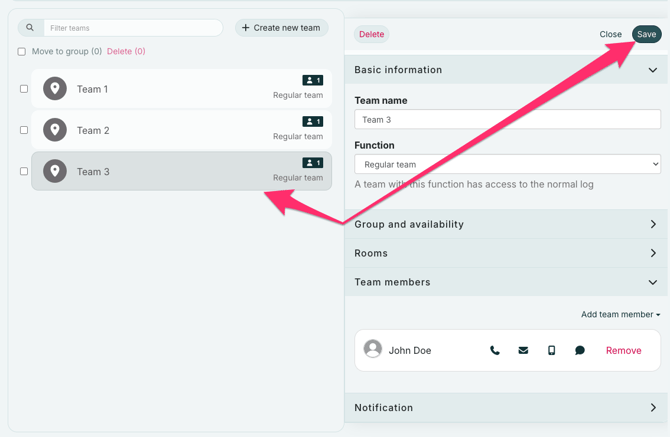This screenshot has height=437, width=670.
Task: Click Create new team button
Action: (x=281, y=28)
